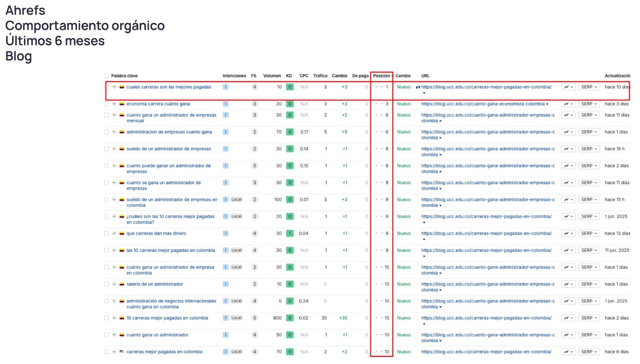Expand the URL caret for cuanto-gana-economista-colombia
The height and width of the screenshot is (364, 640).
point(547,104)
